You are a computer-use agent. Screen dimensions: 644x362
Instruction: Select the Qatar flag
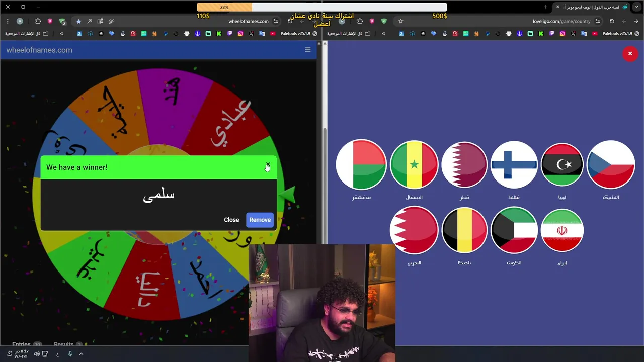464,164
